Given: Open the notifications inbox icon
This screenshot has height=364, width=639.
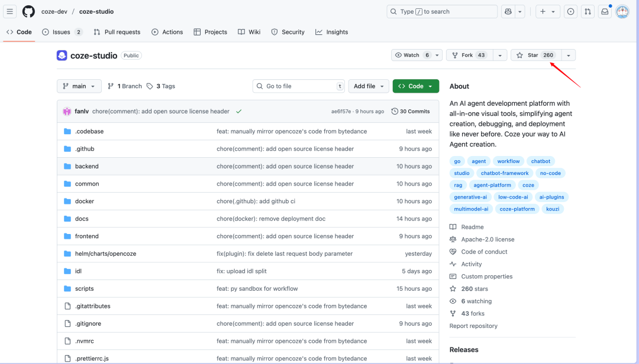Looking at the screenshot, I should [605, 12].
